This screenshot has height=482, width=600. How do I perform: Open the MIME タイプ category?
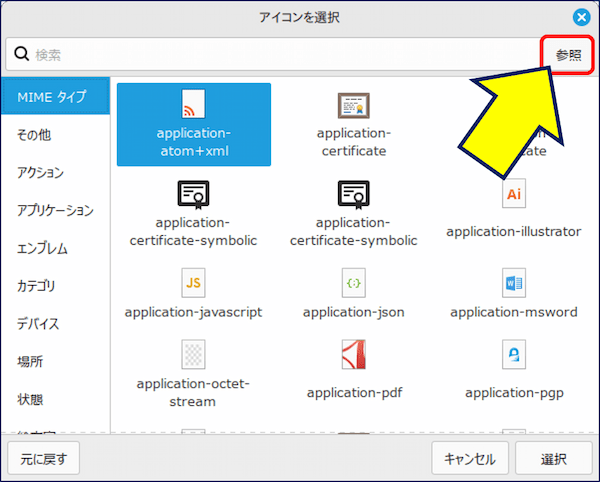pyautogui.click(x=51, y=97)
